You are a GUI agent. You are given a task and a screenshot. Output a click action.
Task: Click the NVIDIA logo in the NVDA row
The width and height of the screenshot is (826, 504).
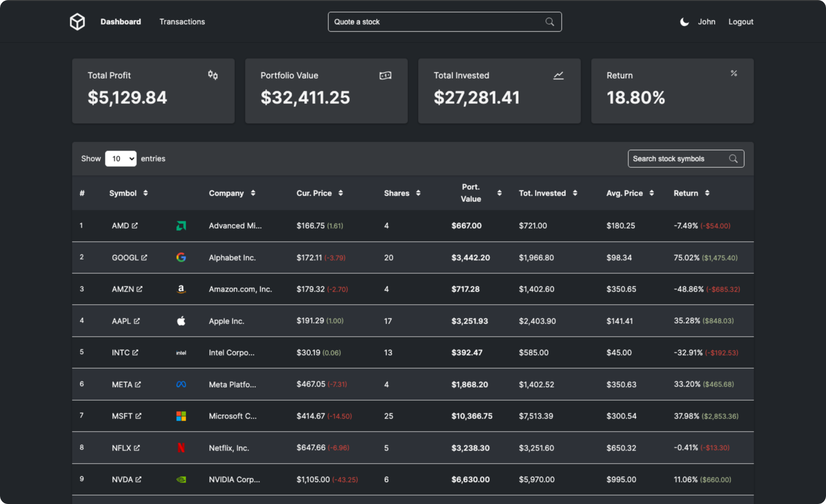pos(181,479)
